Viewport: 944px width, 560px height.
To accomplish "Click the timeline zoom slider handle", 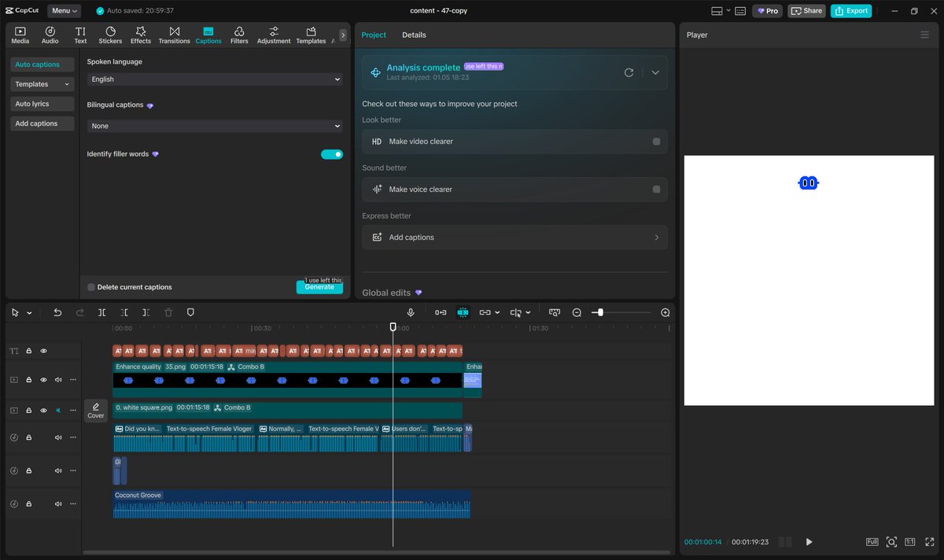I will (x=600, y=312).
